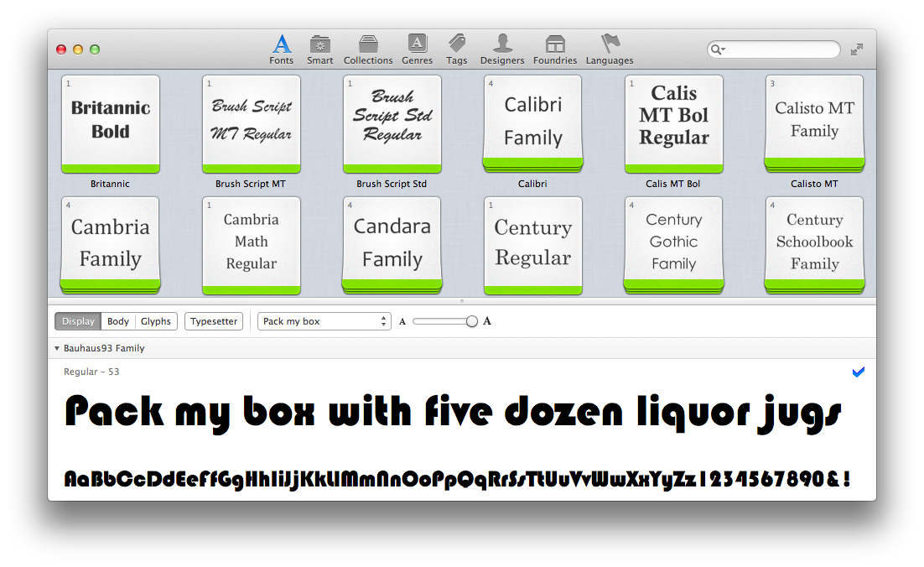Click the Brush Script MT caption
Viewport: 924px width, 567px height.
click(x=251, y=184)
